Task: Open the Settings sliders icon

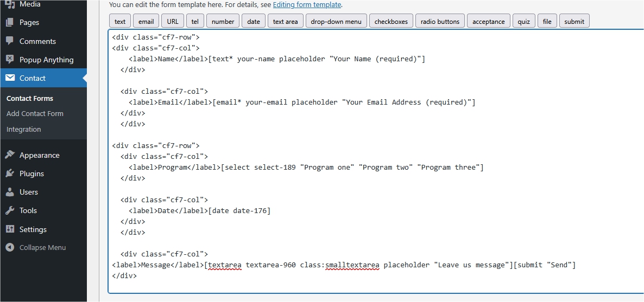Action: [x=10, y=229]
